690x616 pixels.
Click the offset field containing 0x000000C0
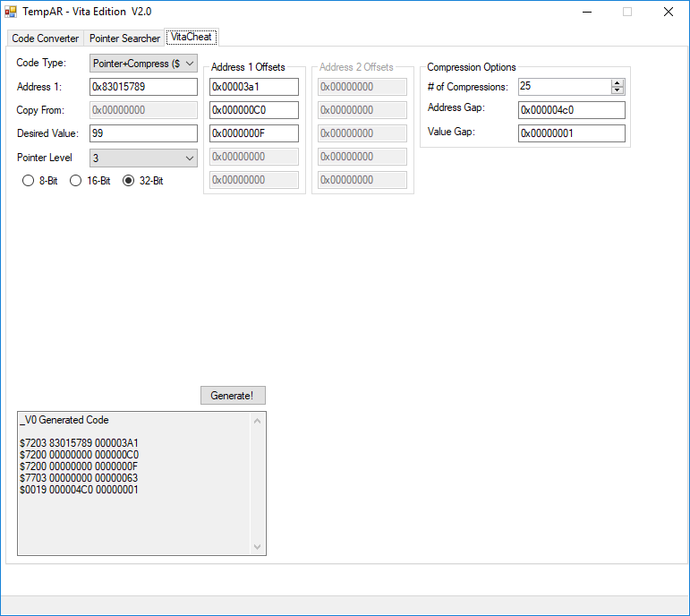(x=254, y=110)
